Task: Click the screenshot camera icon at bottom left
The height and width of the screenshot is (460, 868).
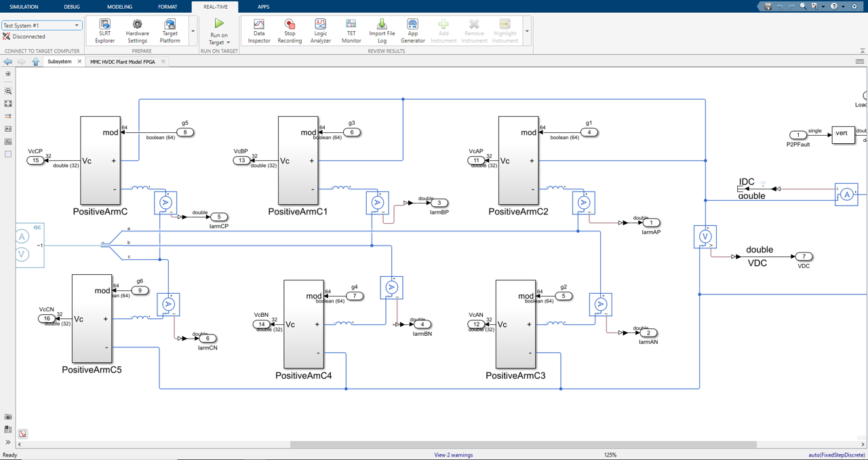Action: (x=8, y=417)
